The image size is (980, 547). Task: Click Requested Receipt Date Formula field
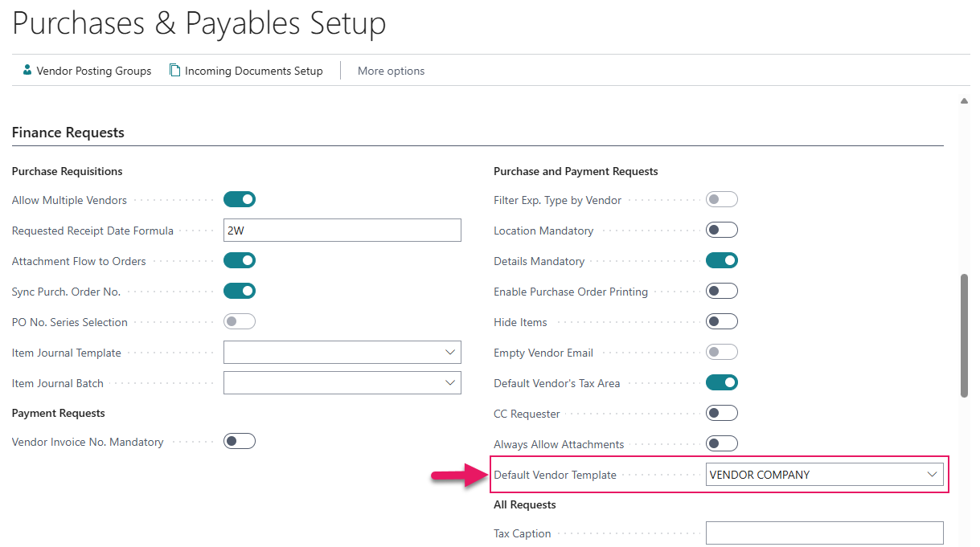[x=342, y=230]
